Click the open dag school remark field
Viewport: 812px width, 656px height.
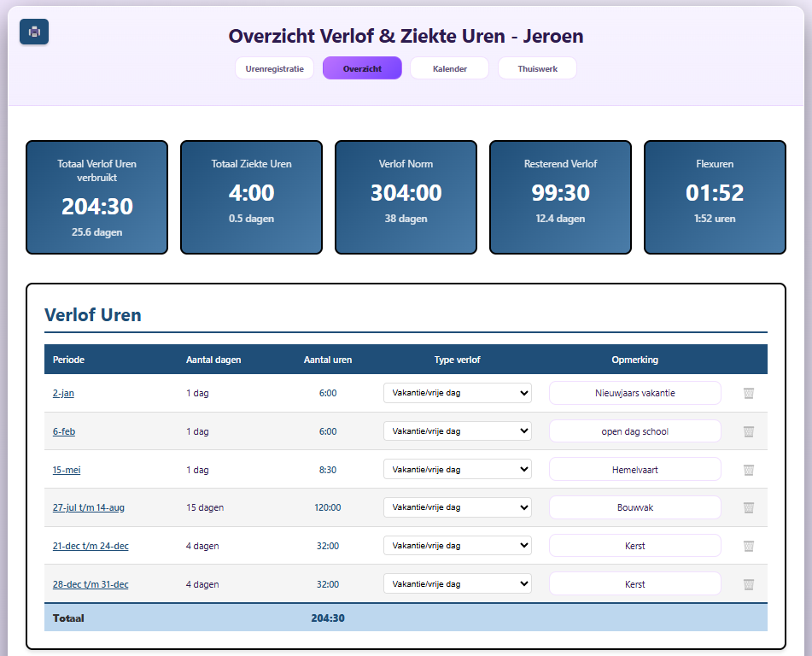pos(634,431)
